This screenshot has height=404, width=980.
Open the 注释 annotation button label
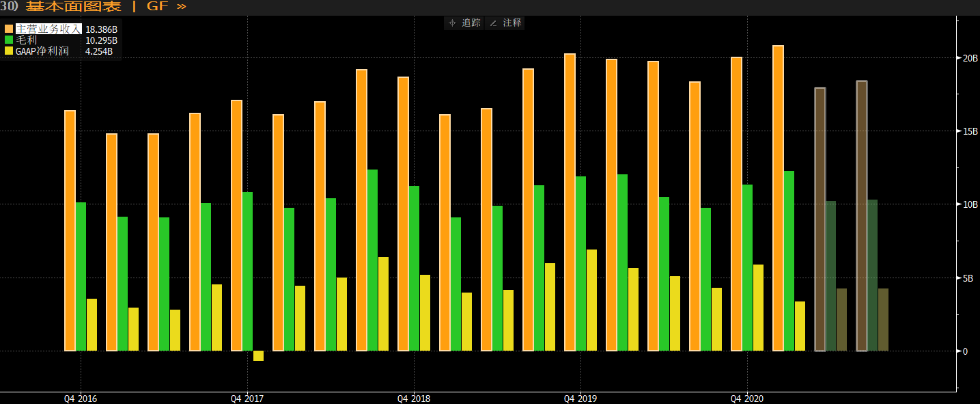[x=512, y=23]
